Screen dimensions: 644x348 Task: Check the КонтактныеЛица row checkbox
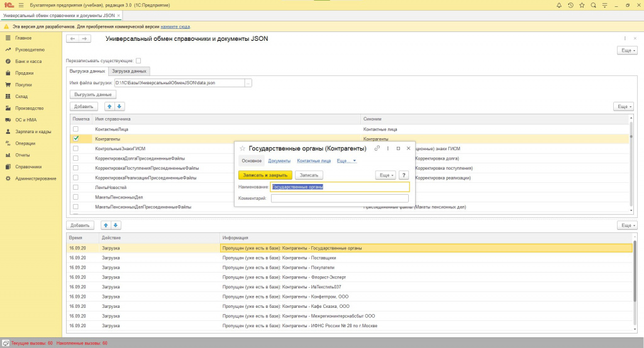pyautogui.click(x=75, y=129)
